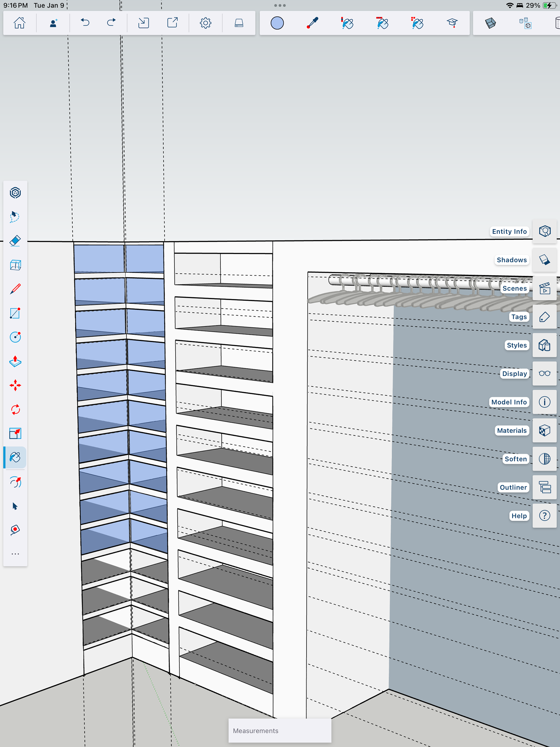
Task: Select the Pencil line tool
Action: coord(15,289)
